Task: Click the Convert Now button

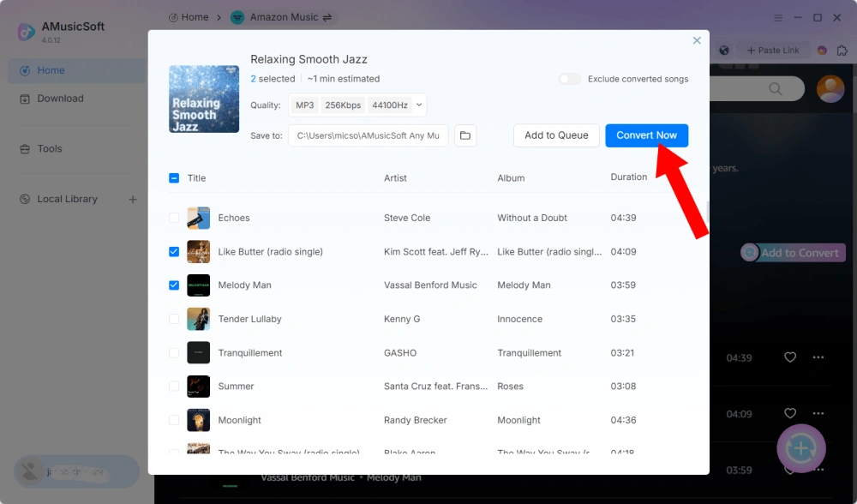Action: 646,135
